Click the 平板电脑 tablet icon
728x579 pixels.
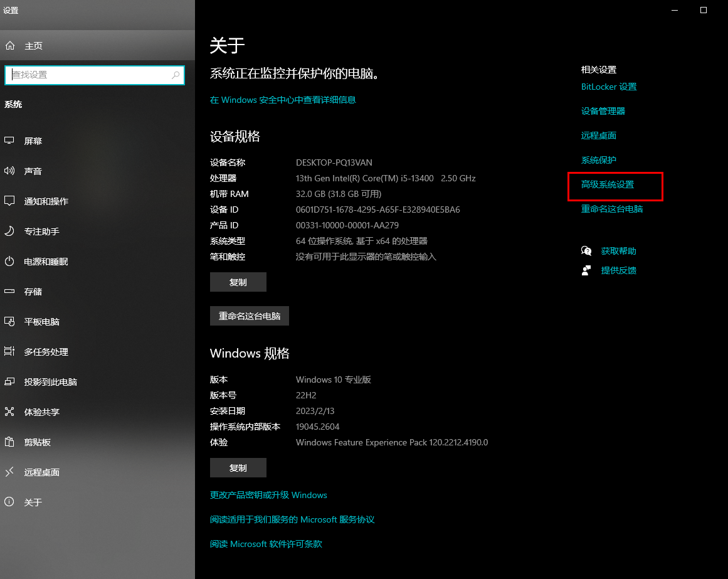click(x=9, y=321)
